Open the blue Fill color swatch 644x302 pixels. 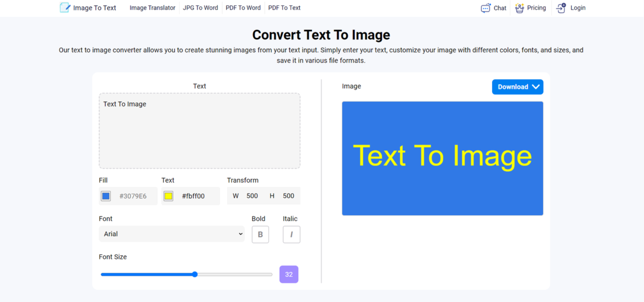click(x=106, y=196)
